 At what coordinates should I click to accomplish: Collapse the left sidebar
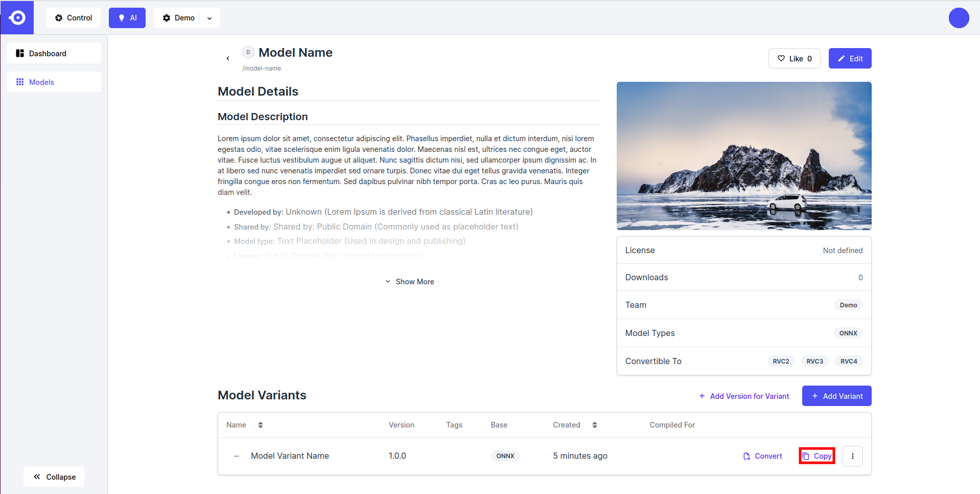[54, 477]
